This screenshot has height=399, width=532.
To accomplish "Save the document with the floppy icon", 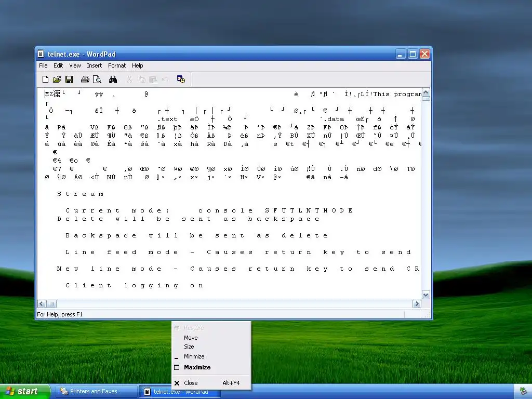I will [69, 79].
